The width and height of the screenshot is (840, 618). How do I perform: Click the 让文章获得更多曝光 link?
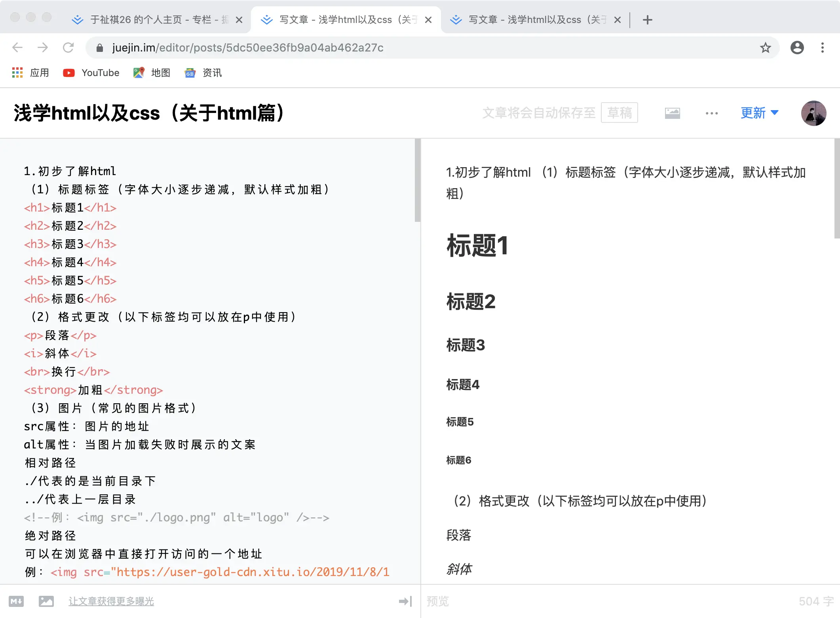click(x=111, y=601)
